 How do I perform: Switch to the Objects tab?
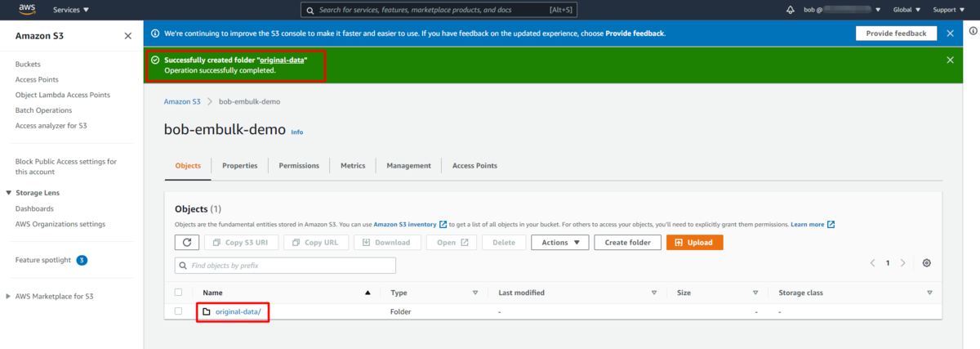pyautogui.click(x=188, y=165)
